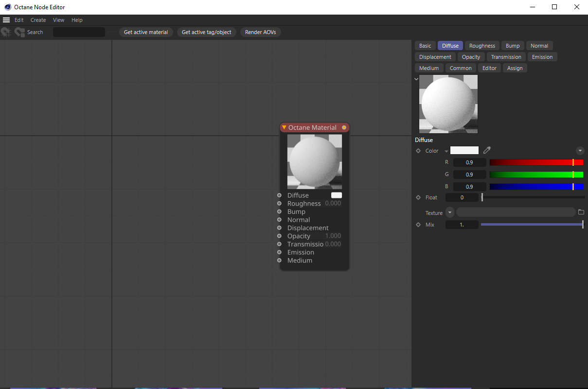This screenshot has height=389, width=588.
Task: Switch to the Basic tab
Action: pos(425,46)
